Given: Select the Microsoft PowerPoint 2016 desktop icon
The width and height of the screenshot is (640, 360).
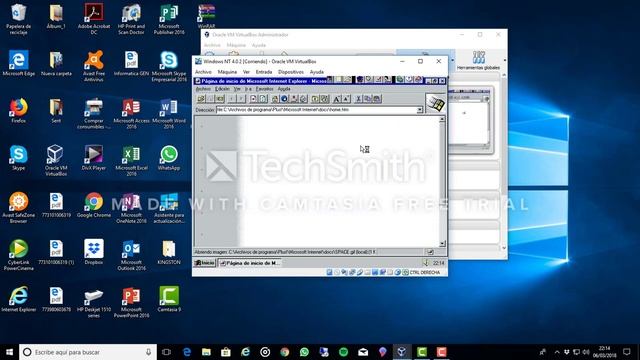Looking at the screenshot, I should pos(131,302).
